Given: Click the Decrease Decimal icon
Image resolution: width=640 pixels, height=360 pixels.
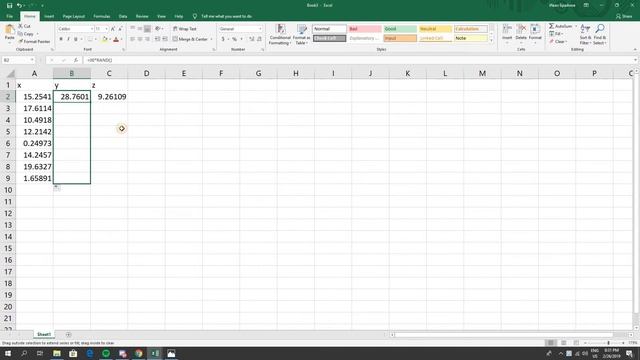Looking at the screenshot, I should tap(259, 39).
